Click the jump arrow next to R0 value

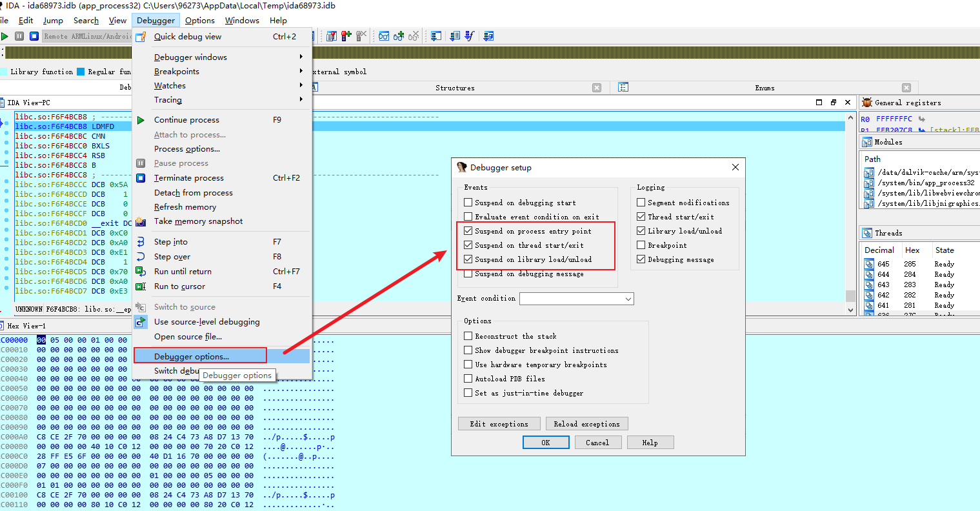(x=922, y=119)
